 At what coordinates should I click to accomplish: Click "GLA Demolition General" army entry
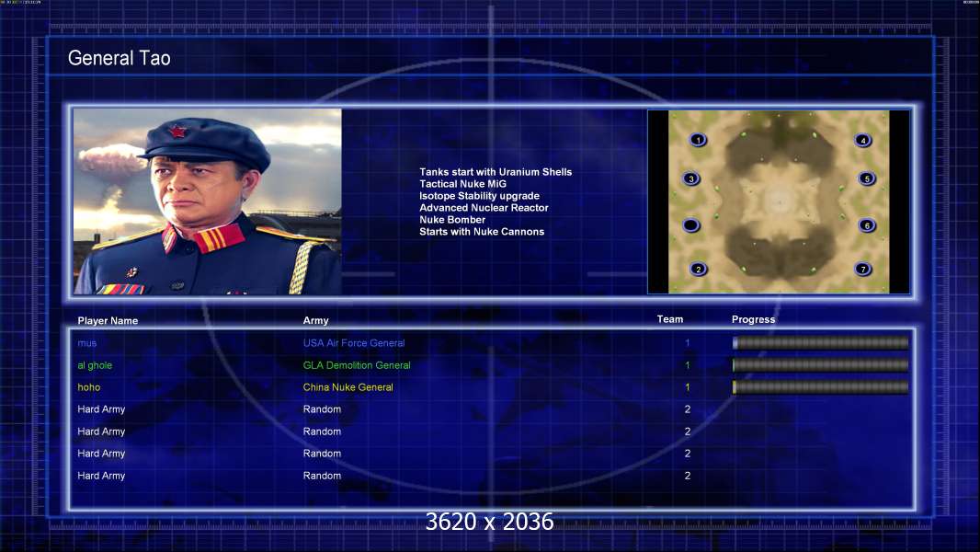click(x=357, y=365)
